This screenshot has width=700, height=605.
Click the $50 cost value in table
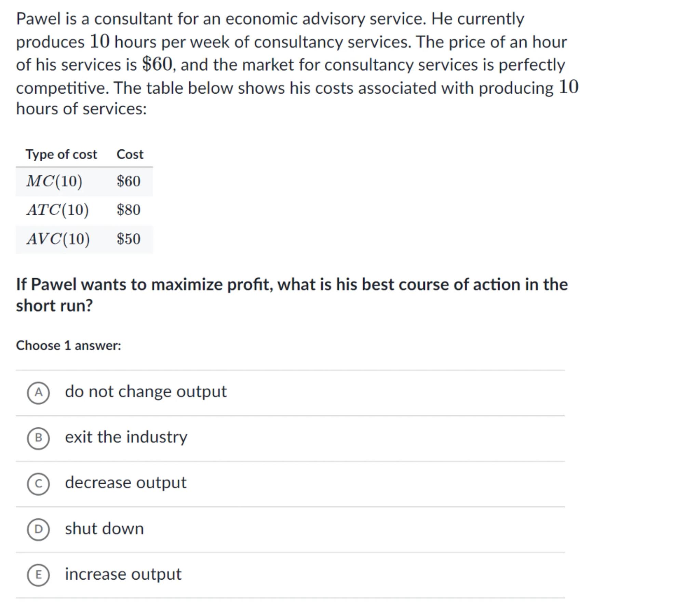(129, 239)
